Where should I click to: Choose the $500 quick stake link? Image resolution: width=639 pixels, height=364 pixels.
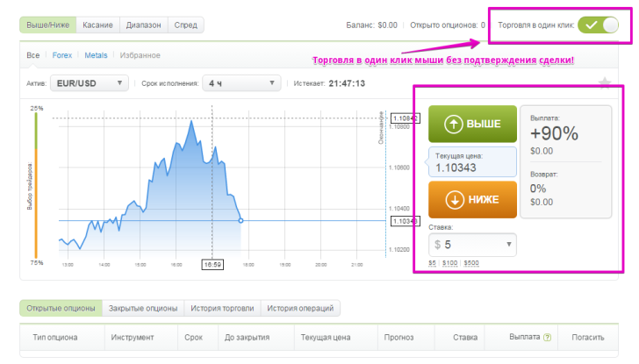tap(471, 263)
